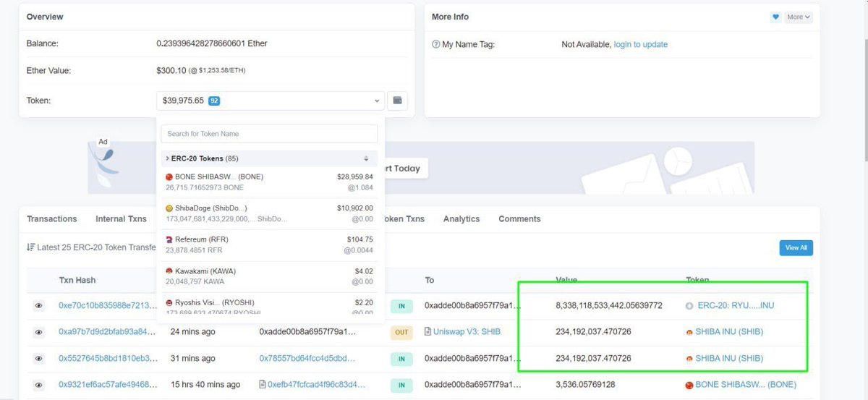
Task: Open the Uniswap V3: SHIB recipient link
Action: pos(467,332)
